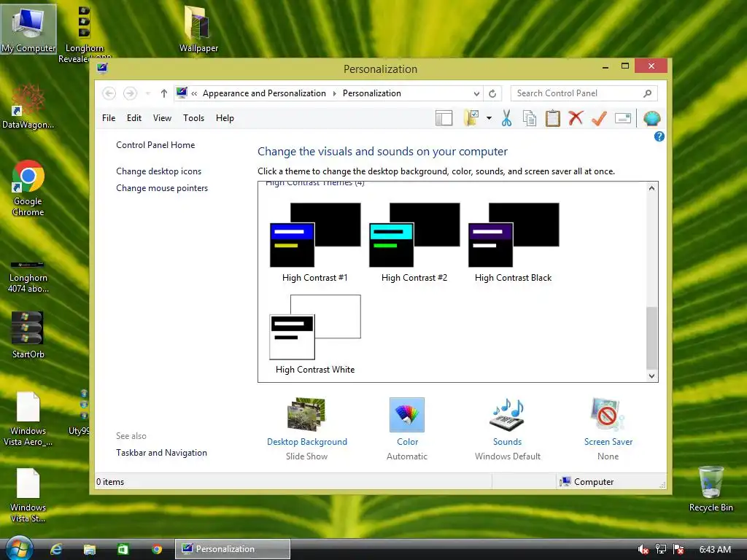
Task: Open File Explorer from the taskbar
Action: click(x=90, y=549)
